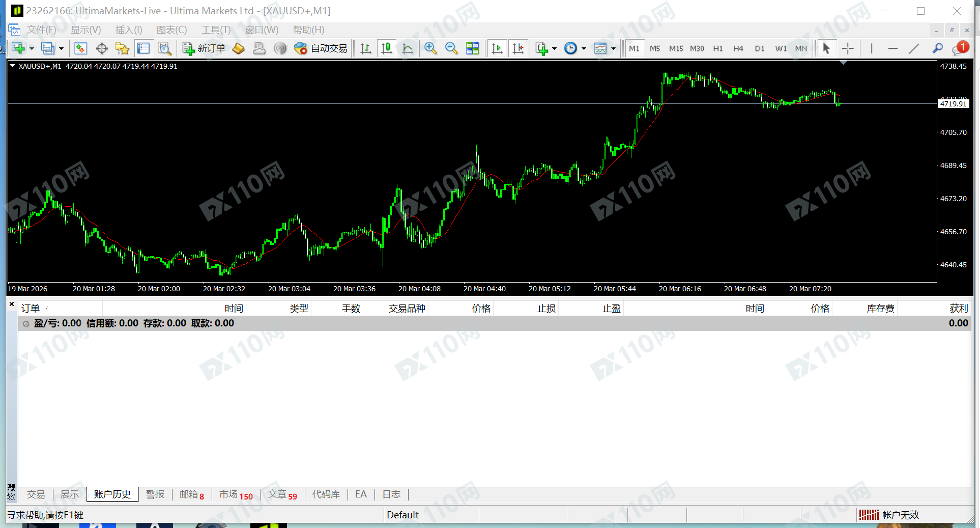Close the terminal panel with X

(x=12, y=304)
